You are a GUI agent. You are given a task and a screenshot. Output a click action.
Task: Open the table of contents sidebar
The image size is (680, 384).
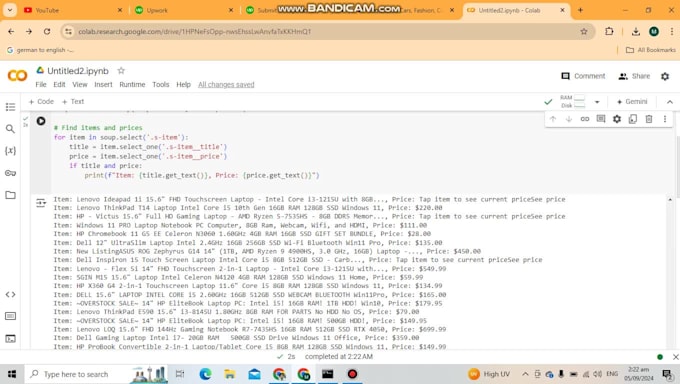click(10, 107)
